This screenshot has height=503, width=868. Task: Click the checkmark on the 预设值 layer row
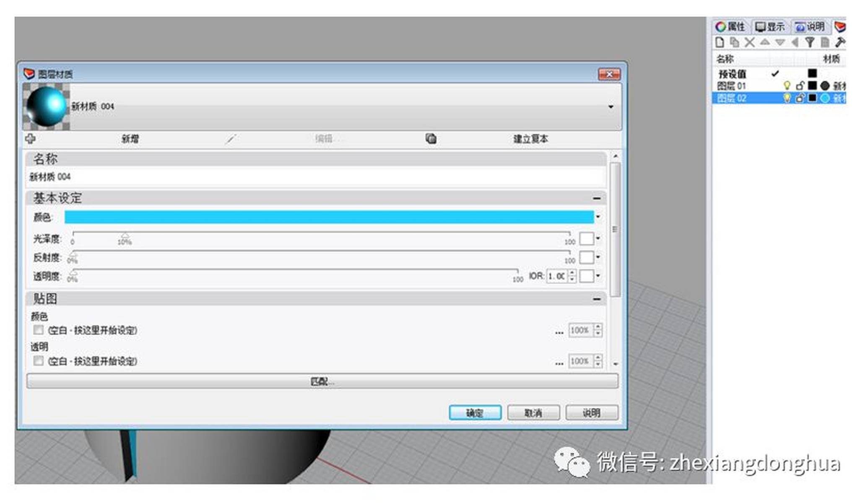click(x=775, y=74)
